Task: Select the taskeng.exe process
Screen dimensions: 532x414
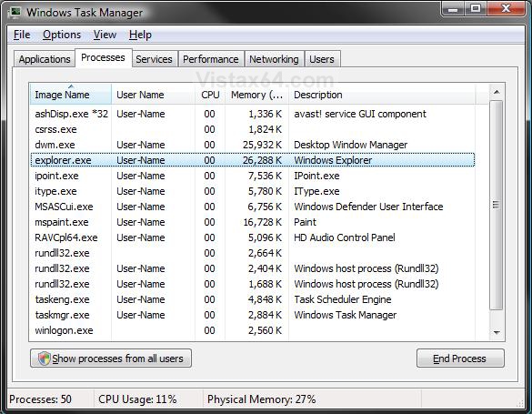Action: (x=253, y=299)
